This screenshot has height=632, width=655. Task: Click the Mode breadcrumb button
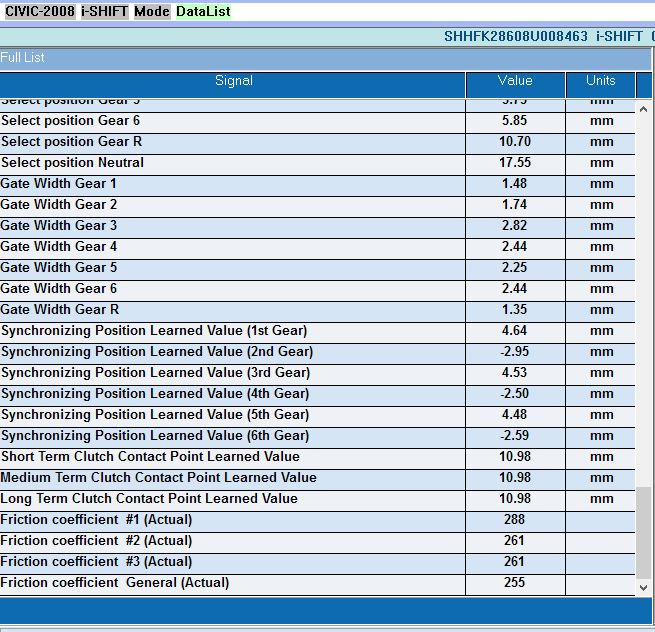152,11
